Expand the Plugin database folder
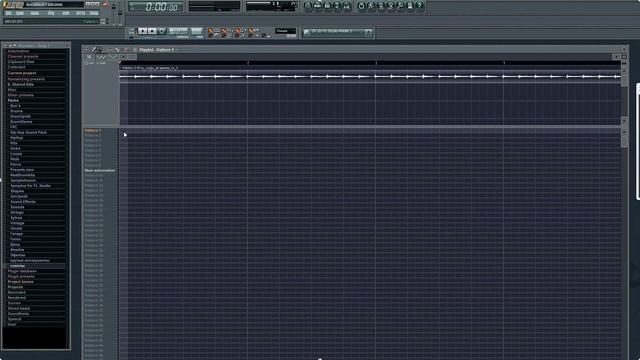Viewport: 640px width, 360px height. 22,271
